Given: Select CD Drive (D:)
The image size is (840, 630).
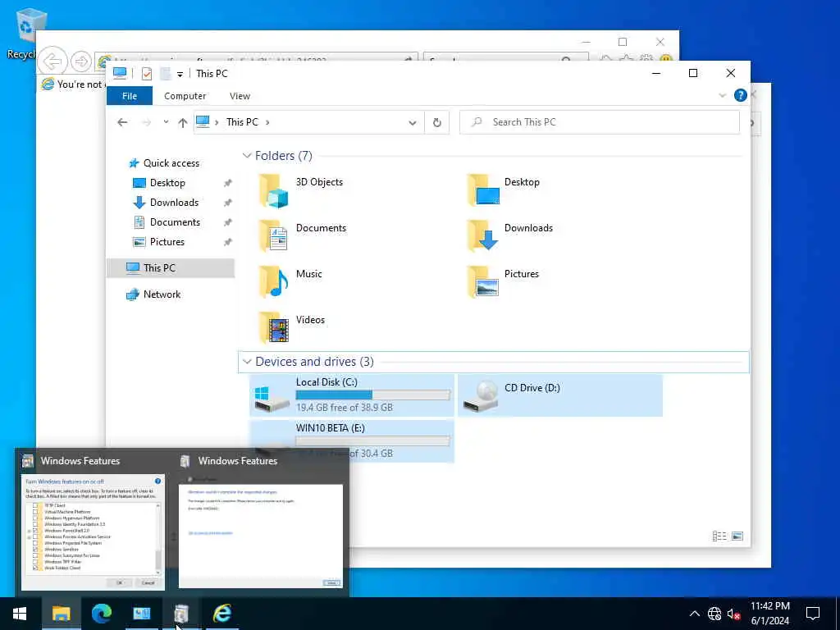Looking at the screenshot, I should pyautogui.click(x=559, y=395).
